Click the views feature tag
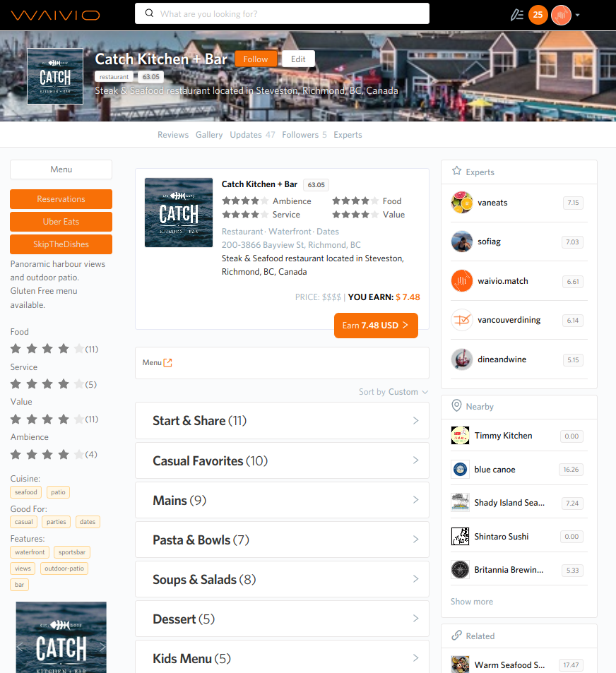616x673 pixels. (23, 568)
